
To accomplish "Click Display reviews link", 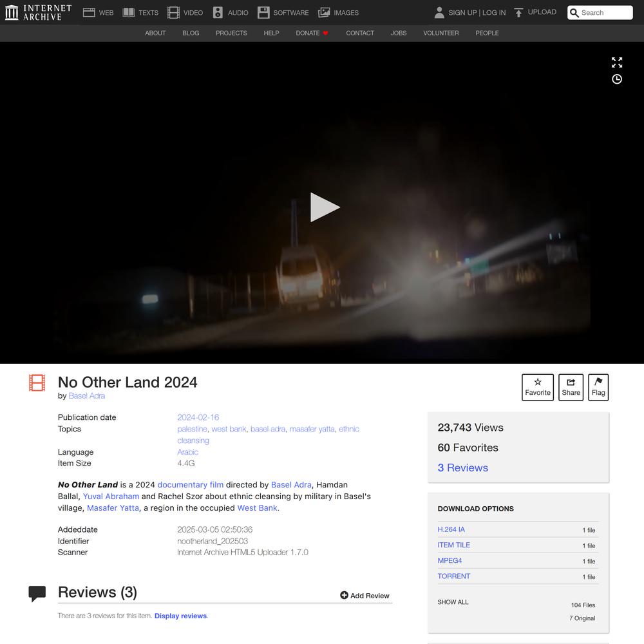I will click(180, 616).
